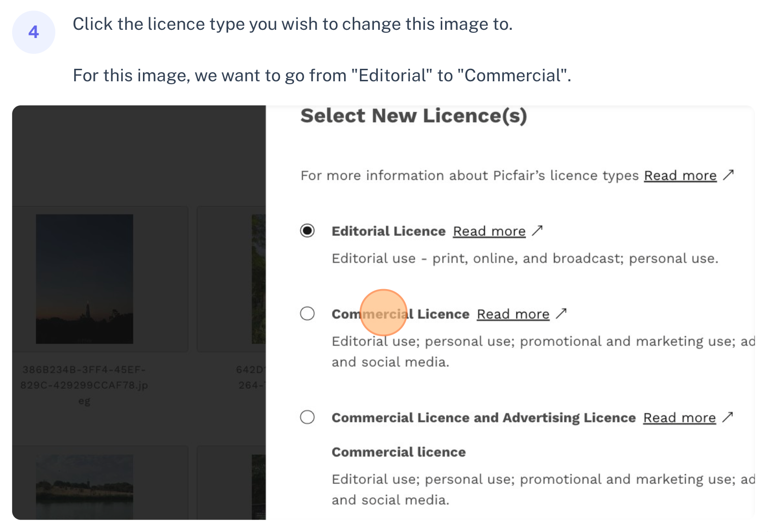Click external arrow icon next to Commercial Licence
This screenshot has width=768, height=532.
click(561, 314)
